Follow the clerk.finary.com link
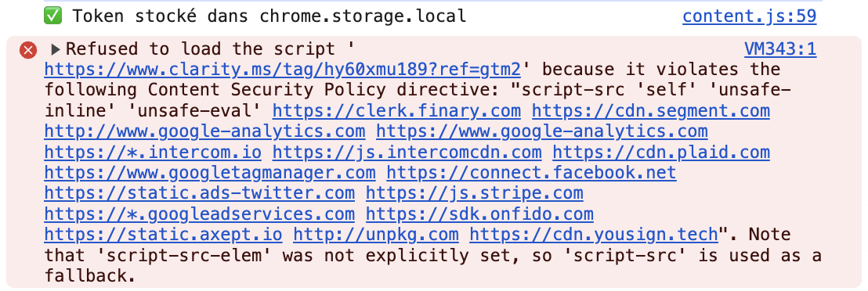This screenshot has width=868, height=291. pyautogui.click(x=396, y=111)
